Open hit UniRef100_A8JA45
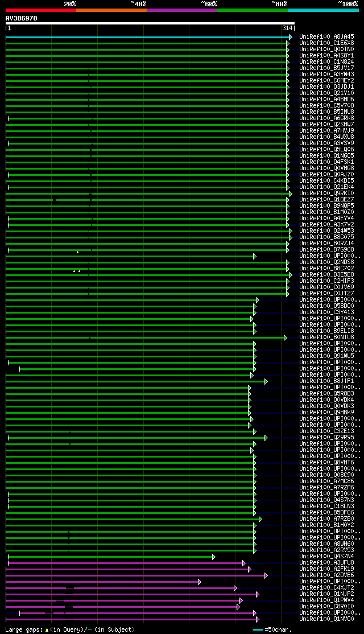 click(x=327, y=36)
